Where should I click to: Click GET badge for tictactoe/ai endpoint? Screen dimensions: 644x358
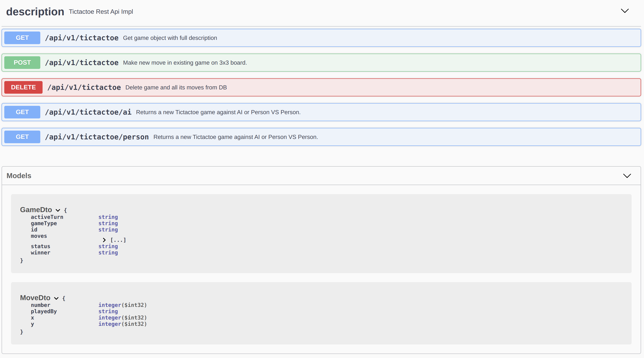coord(22,112)
